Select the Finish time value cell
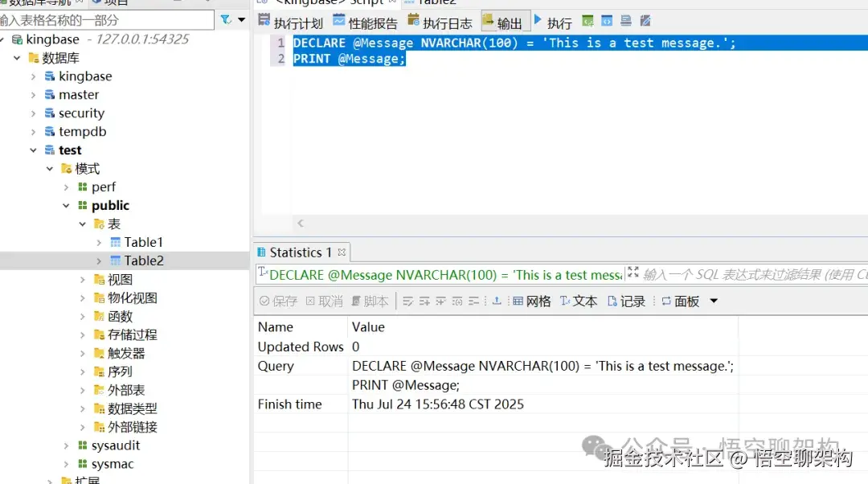The height and width of the screenshot is (484, 868). pos(438,404)
